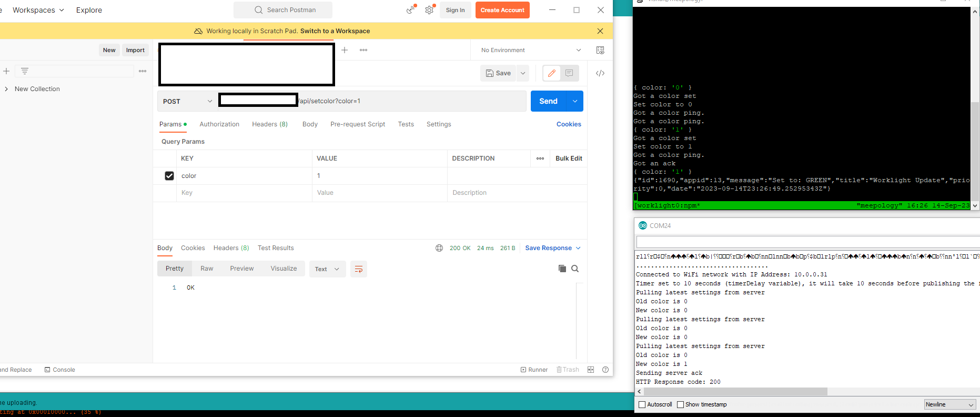Search the response with the magnifier icon

point(575,269)
